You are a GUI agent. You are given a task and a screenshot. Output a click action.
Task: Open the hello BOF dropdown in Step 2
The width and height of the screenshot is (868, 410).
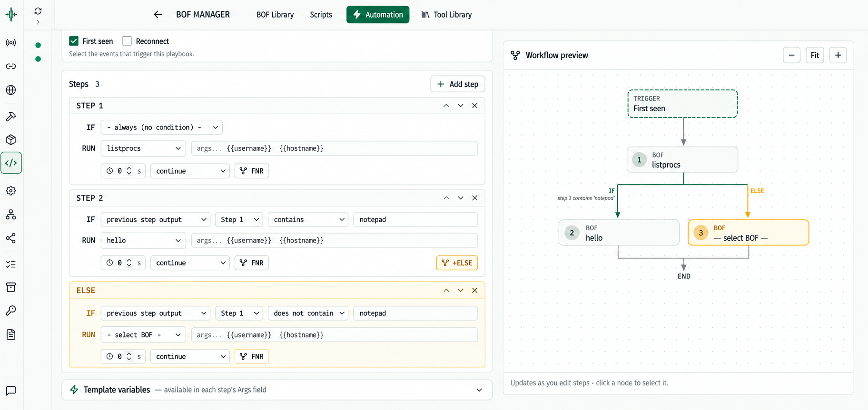coord(143,240)
